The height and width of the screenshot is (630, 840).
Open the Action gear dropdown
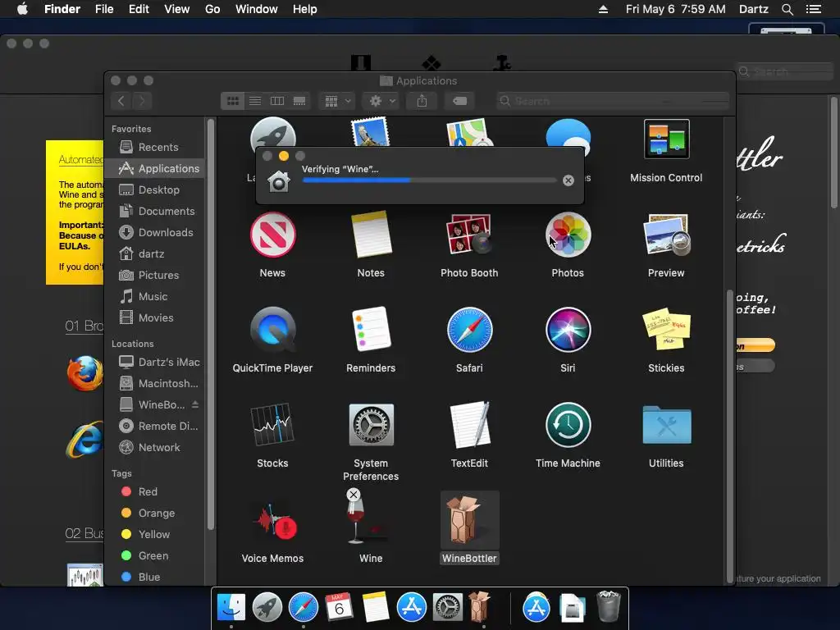380,101
